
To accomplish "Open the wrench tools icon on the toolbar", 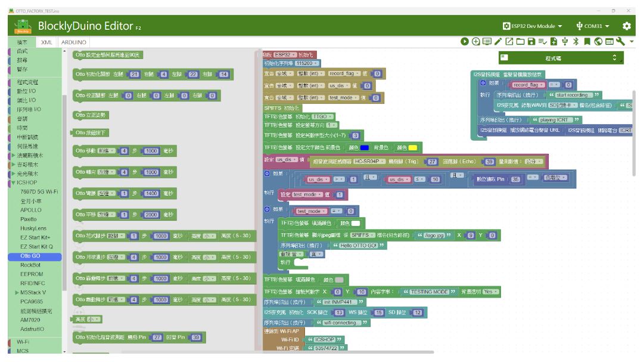I will (x=620, y=41).
